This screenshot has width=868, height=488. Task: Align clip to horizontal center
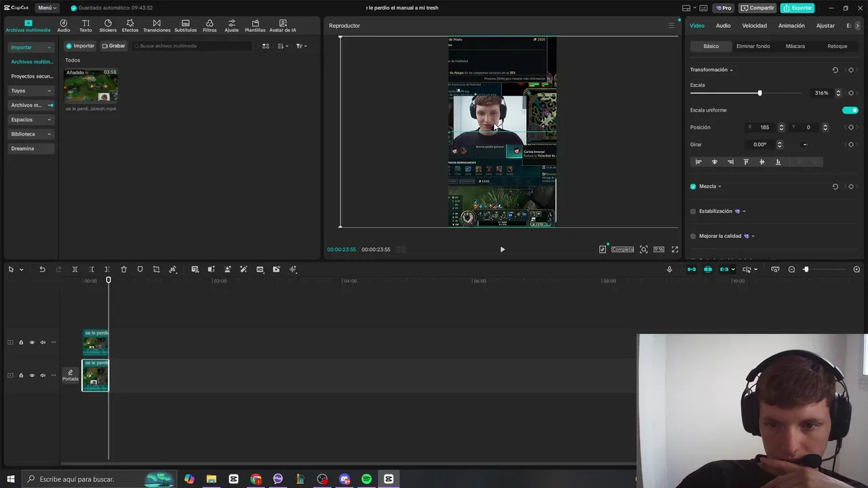coord(714,162)
